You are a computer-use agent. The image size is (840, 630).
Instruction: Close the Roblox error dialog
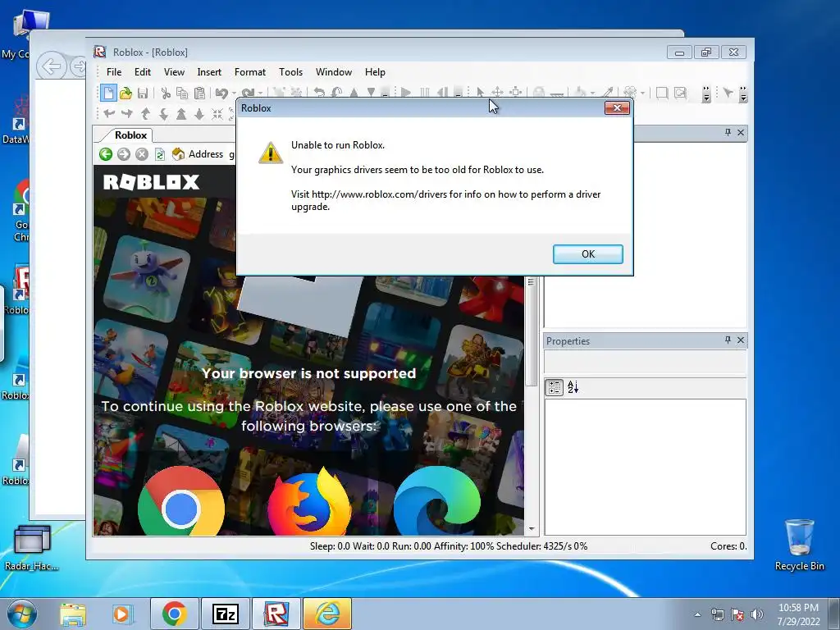[x=617, y=107]
